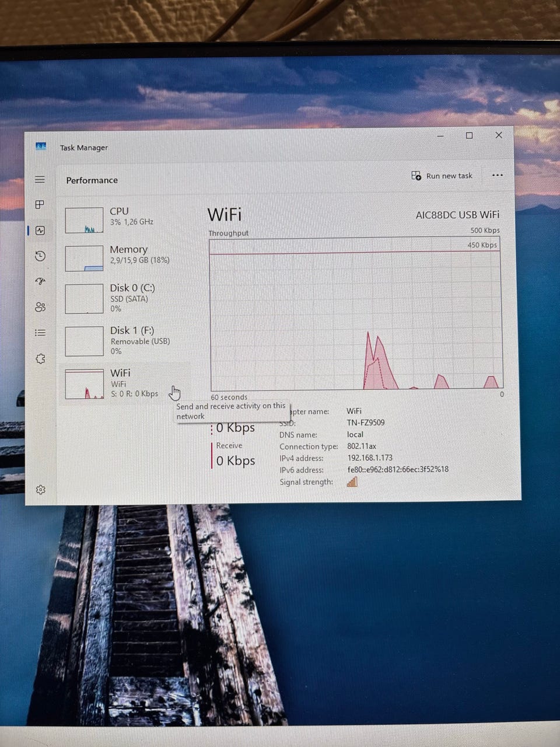Click the Receive 0 Kbps value
This screenshot has width=560, height=747.
pyautogui.click(x=236, y=460)
